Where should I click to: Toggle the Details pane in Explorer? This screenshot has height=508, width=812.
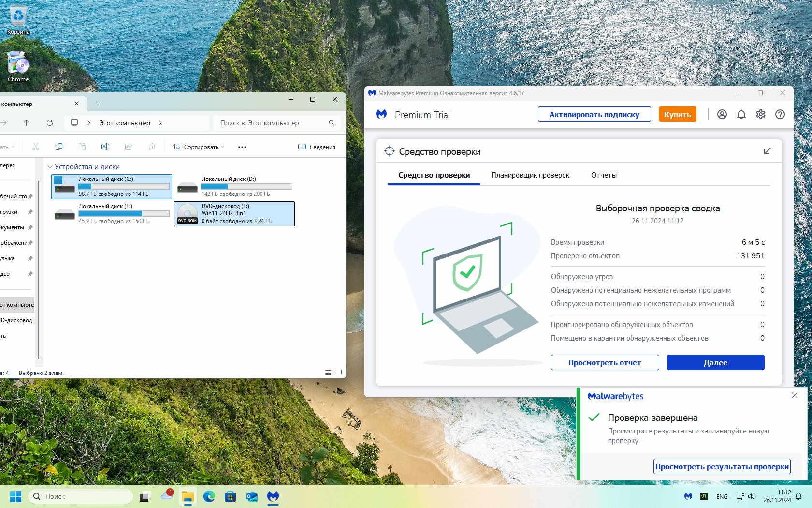tap(317, 147)
